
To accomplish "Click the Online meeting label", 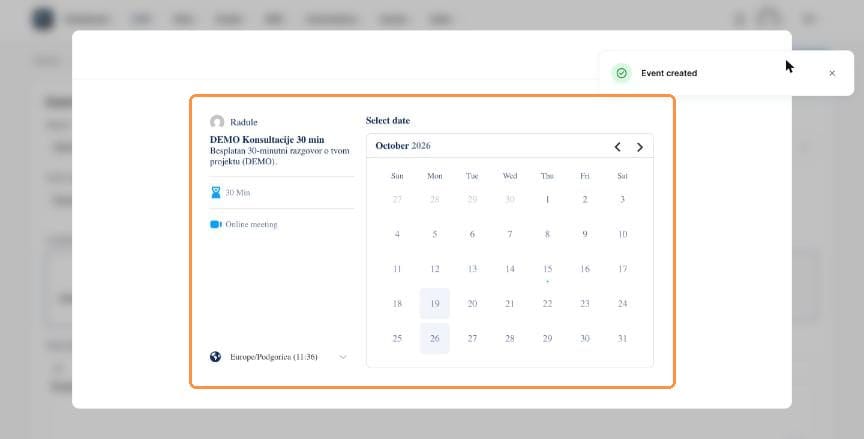I will coord(251,225).
